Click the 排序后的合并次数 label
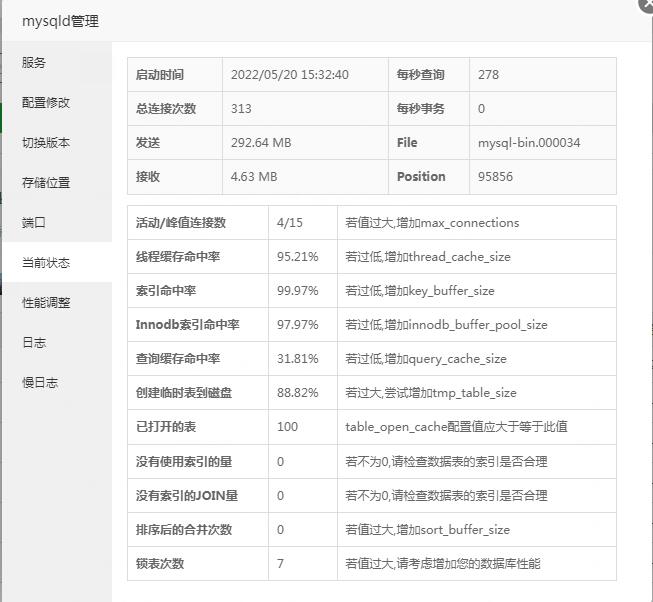This screenshot has height=602, width=653. pos(184,530)
